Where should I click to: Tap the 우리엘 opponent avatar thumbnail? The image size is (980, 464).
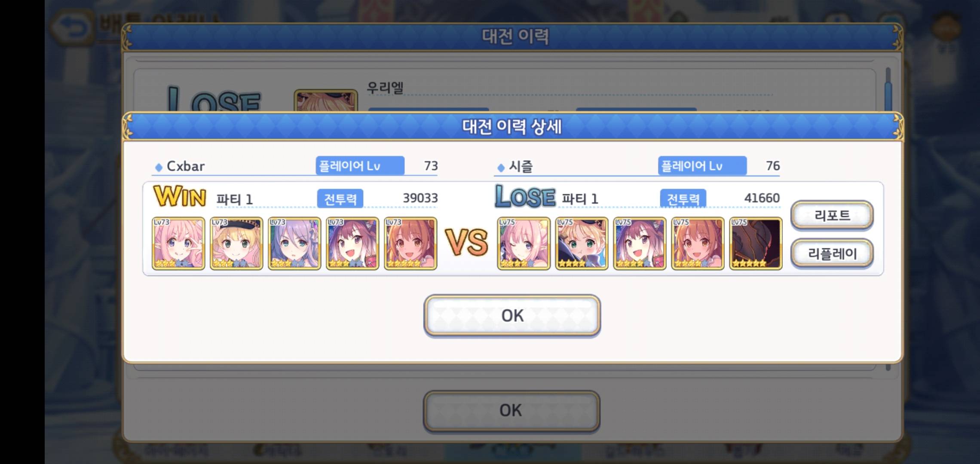[x=326, y=101]
